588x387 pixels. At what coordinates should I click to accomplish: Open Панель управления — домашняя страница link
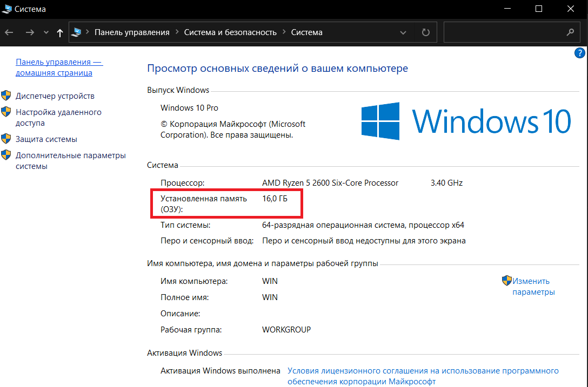click(x=59, y=67)
